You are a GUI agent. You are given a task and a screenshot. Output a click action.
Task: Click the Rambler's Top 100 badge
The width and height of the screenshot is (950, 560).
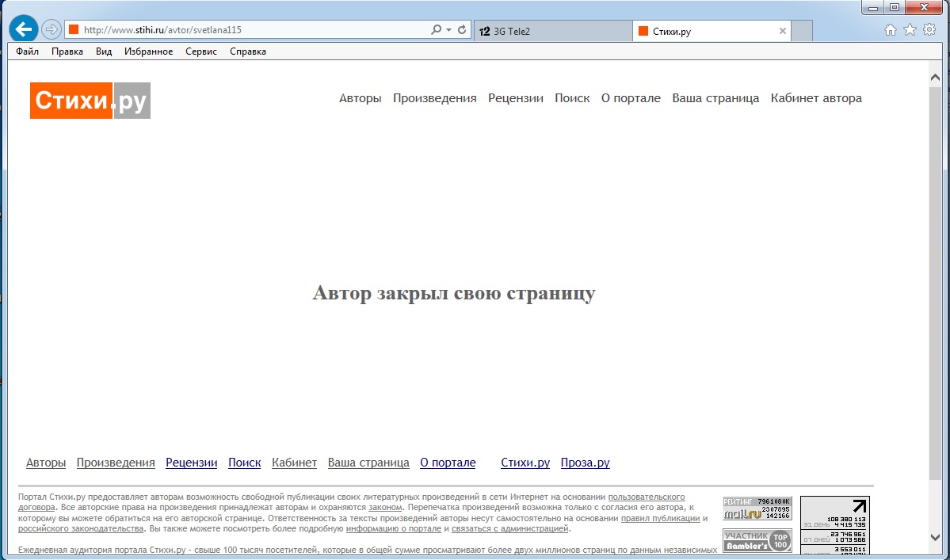757,540
